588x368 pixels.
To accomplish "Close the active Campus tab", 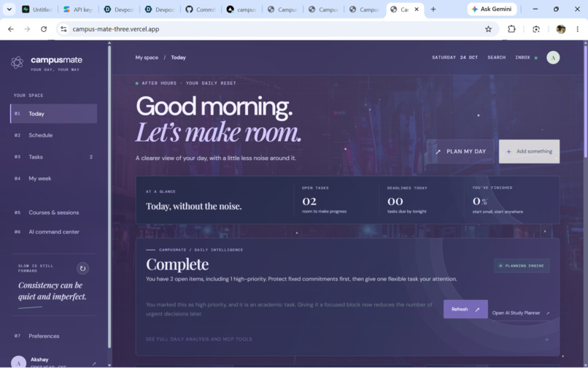I will [x=417, y=9].
